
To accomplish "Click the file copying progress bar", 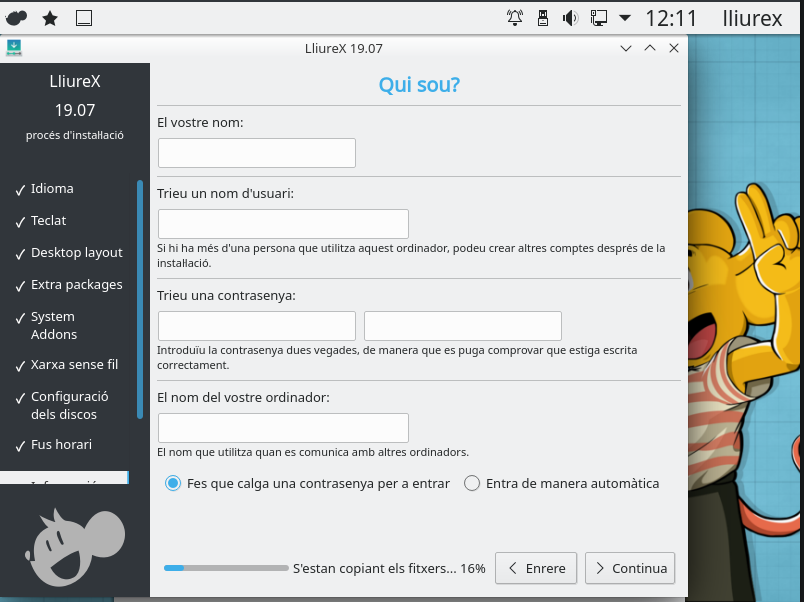I will pyautogui.click(x=225, y=568).
